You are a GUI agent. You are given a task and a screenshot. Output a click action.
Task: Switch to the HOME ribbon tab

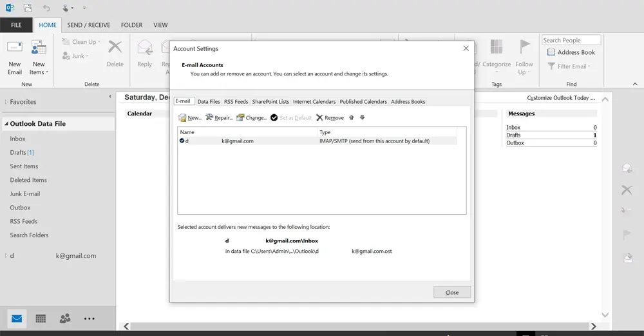coord(48,25)
